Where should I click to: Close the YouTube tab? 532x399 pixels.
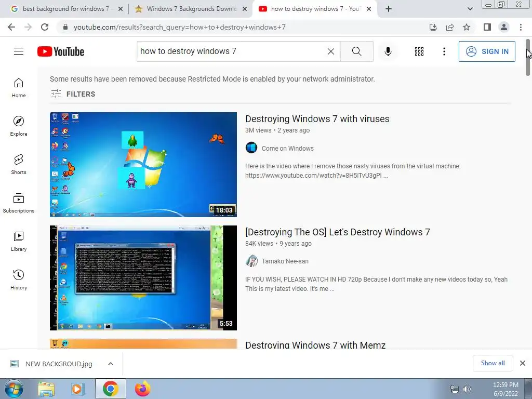pos(369,9)
